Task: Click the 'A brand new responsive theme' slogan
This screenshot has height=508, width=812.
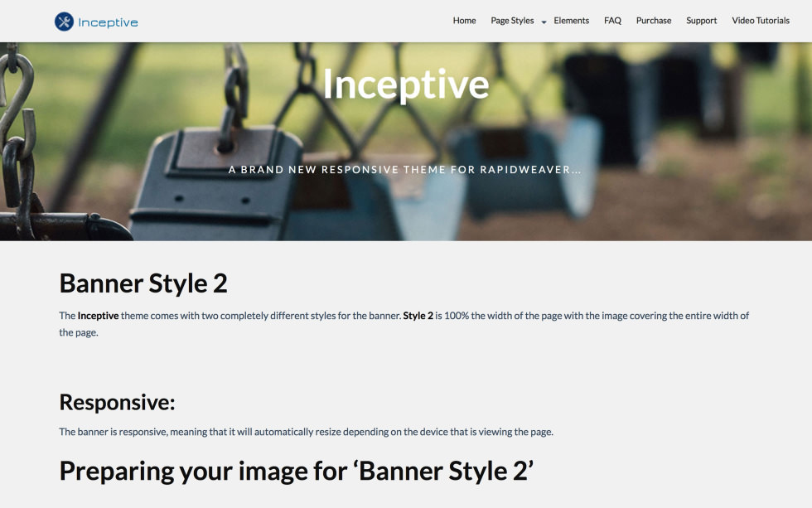Action: pos(405,170)
